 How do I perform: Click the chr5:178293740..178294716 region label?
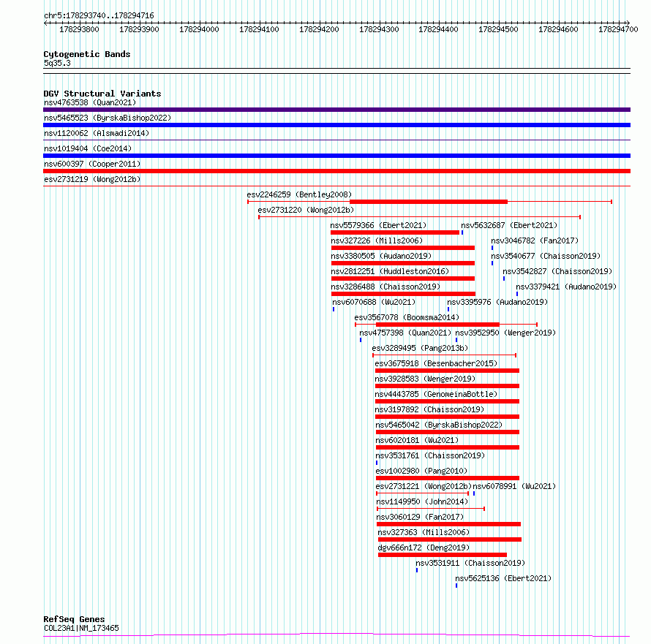pyautogui.click(x=99, y=16)
